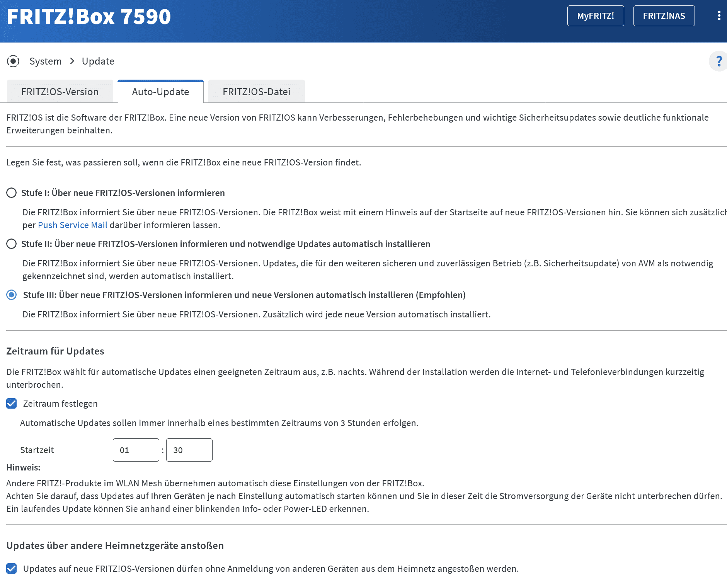Open FRITZ!NAS storage
The image size is (727, 588).
(x=664, y=16)
